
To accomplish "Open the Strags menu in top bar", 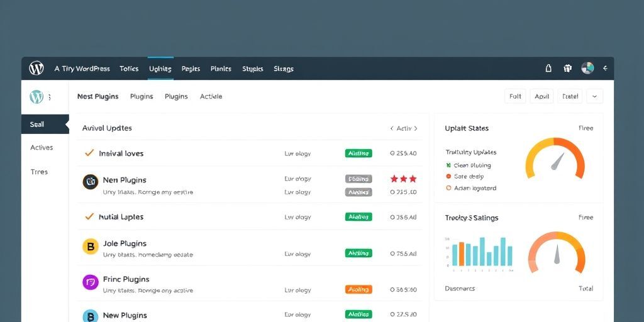I will pyautogui.click(x=284, y=69).
